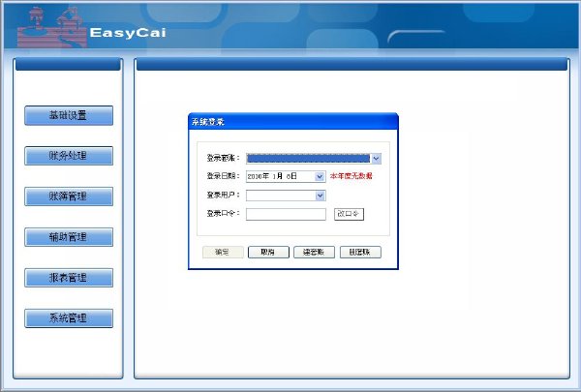Go to 账簿管理 in the sidebar
The height and width of the screenshot is (392, 581).
(69, 196)
